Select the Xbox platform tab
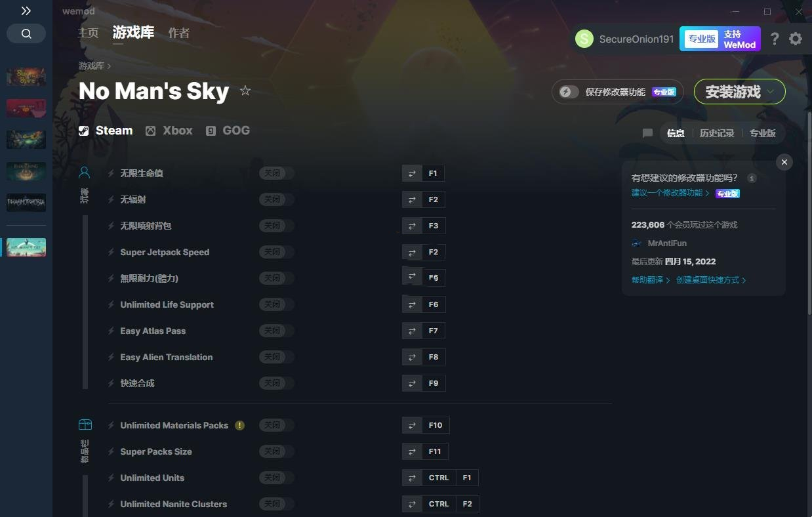This screenshot has height=517, width=812. [169, 131]
